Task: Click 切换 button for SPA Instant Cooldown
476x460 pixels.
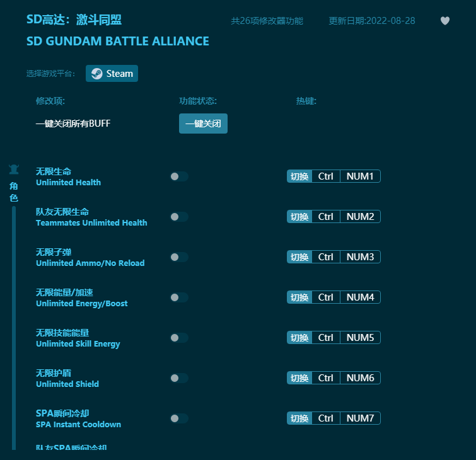Action: (299, 418)
